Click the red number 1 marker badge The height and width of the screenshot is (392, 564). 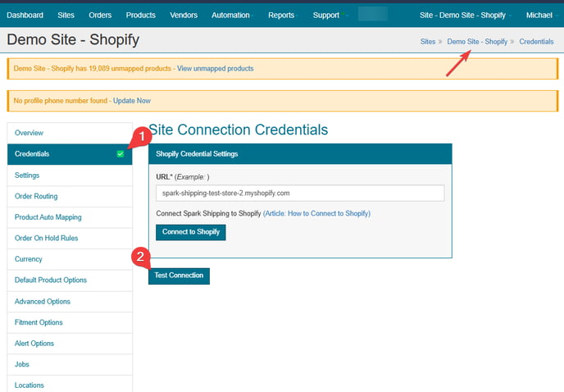pos(140,135)
